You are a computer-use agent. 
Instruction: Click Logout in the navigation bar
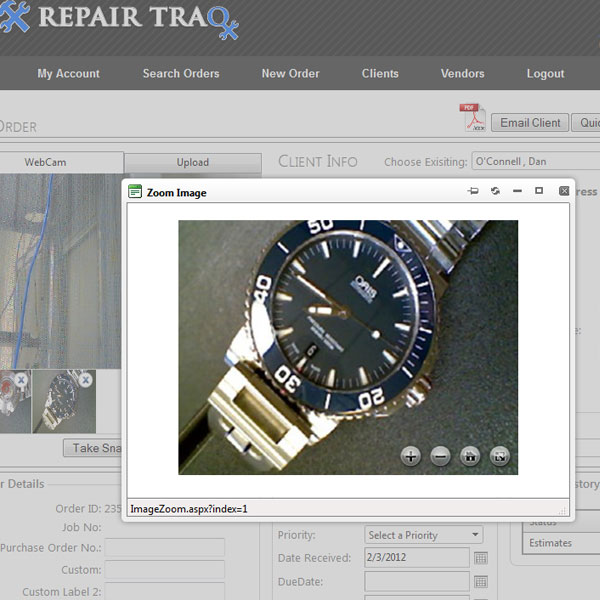click(x=545, y=73)
